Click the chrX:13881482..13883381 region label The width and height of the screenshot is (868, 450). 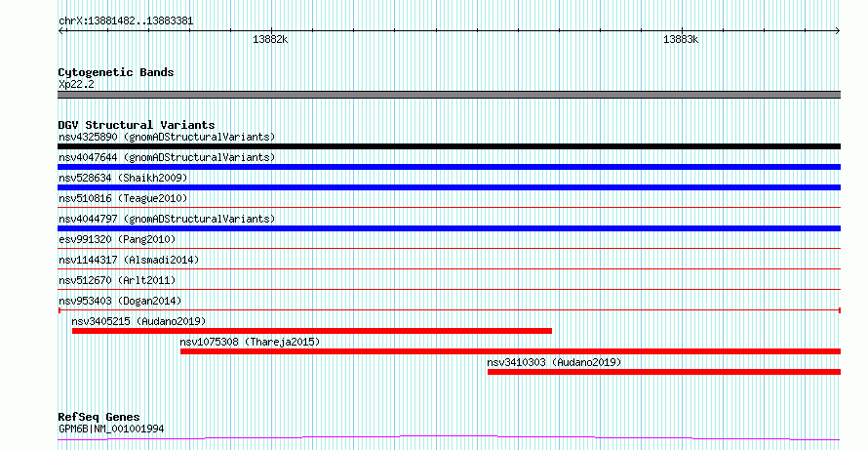click(x=126, y=21)
